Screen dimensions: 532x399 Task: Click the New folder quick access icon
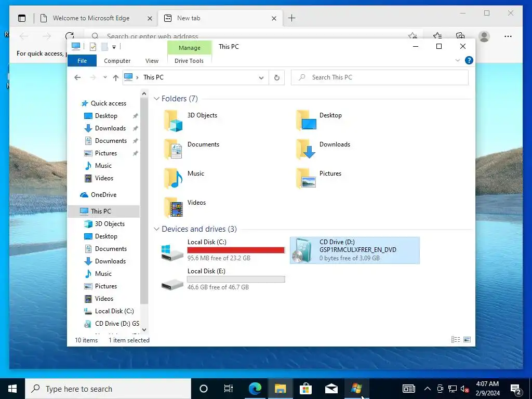click(x=105, y=47)
